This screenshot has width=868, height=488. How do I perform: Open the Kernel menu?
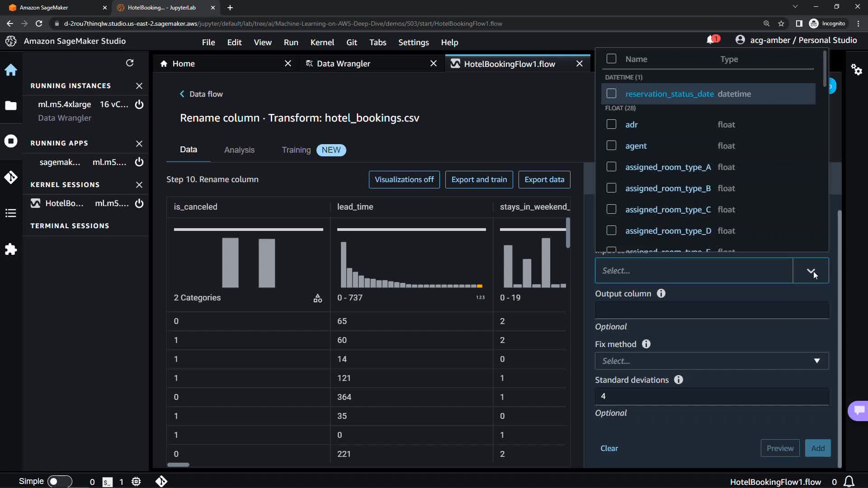[322, 42]
